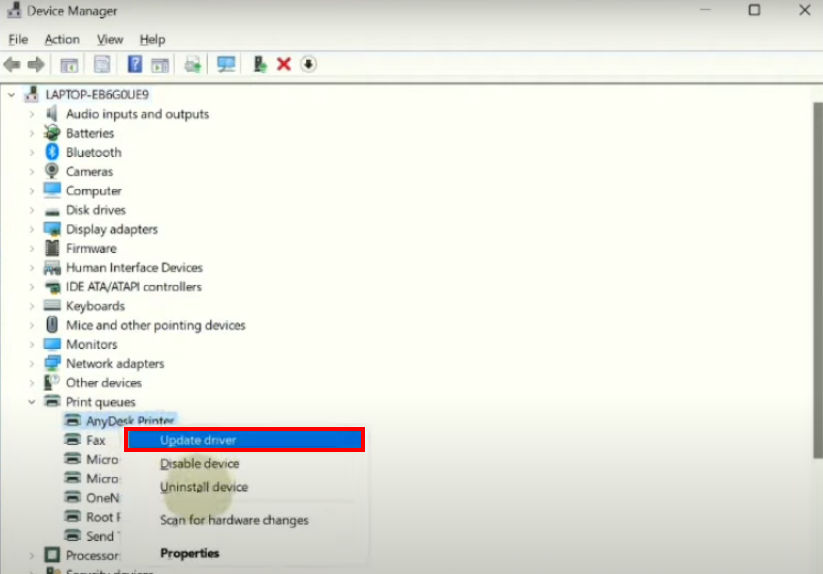This screenshot has width=823, height=574.
Task: Click the down-arrow circle toolbar icon
Action: tap(309, 64)
